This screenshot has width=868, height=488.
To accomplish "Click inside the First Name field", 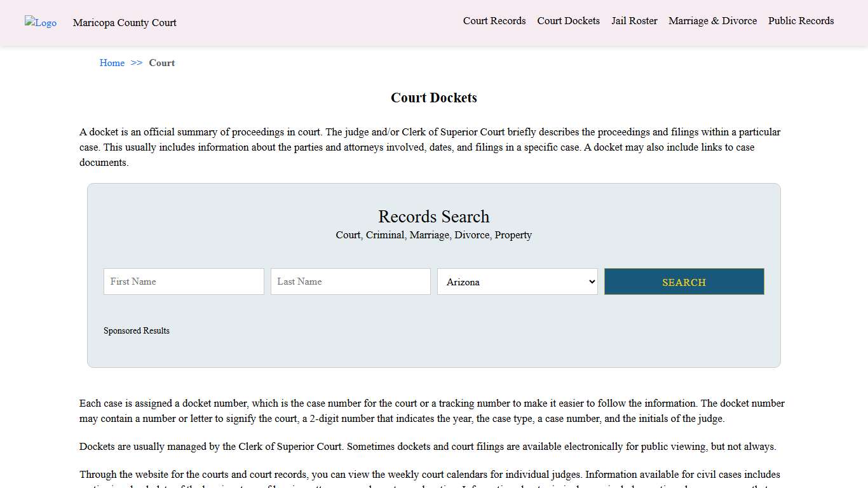I will [184, 281].
